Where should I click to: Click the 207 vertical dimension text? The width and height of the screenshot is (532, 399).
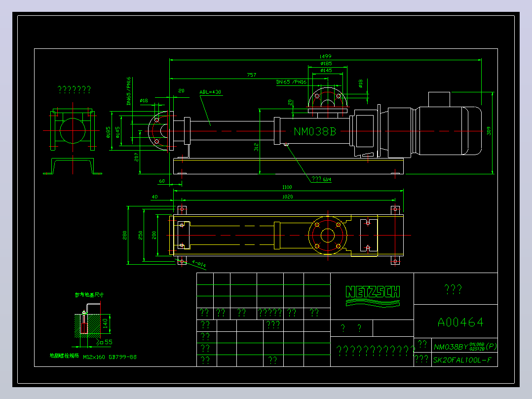point(136,157)
